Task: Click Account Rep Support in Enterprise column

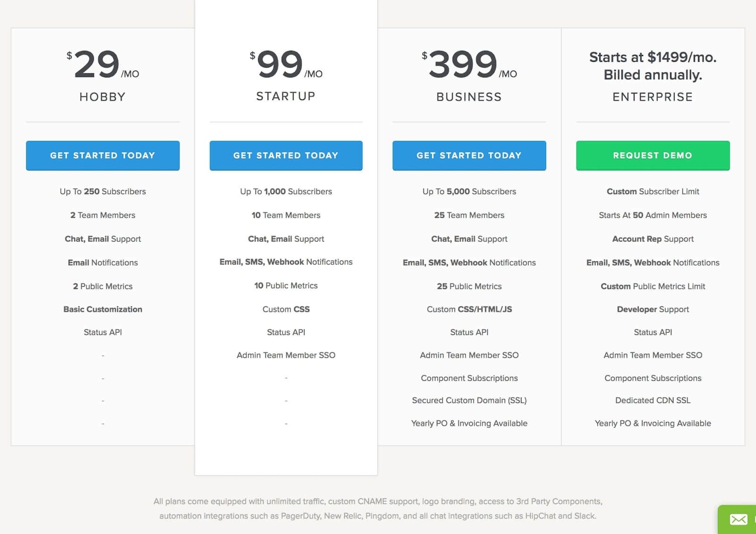Action: click(653, 239)
